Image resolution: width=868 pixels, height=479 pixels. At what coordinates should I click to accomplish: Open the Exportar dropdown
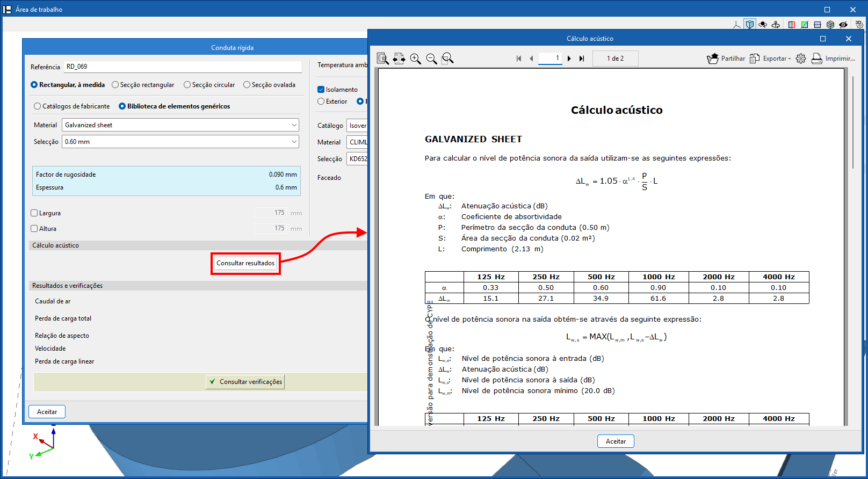[771, 59]
